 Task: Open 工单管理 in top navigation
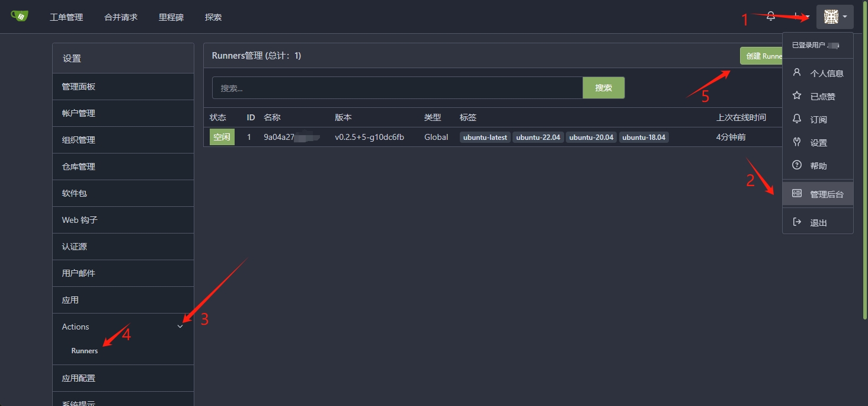tap(66, 17)
